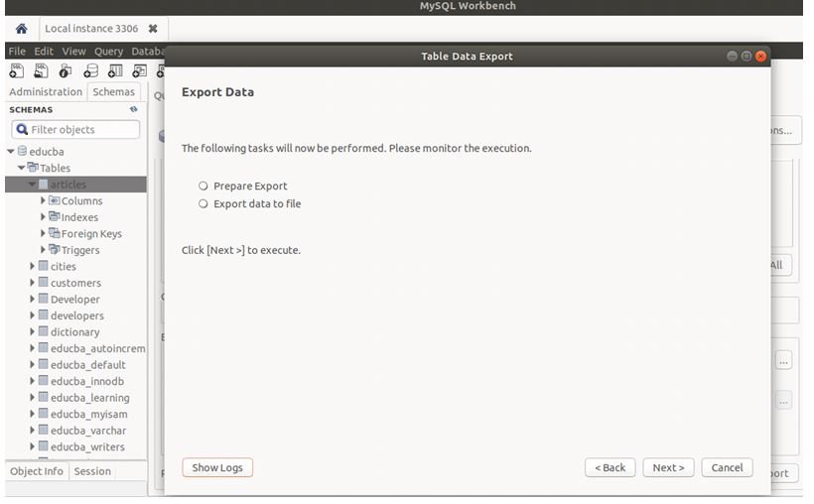Expand the customers table arrow
The height and width of the screenshot is (504, 814).
coord(33,283)
